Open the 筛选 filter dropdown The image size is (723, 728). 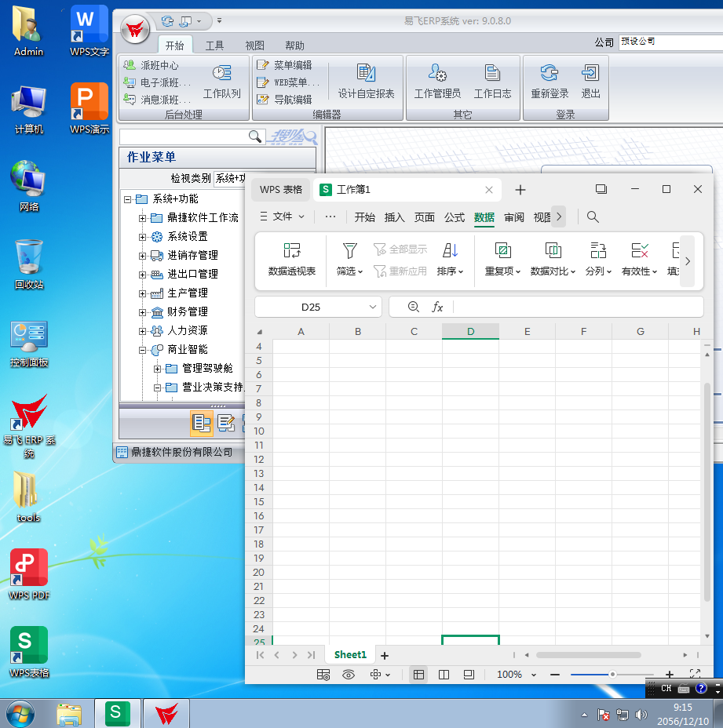click(349, 260)
